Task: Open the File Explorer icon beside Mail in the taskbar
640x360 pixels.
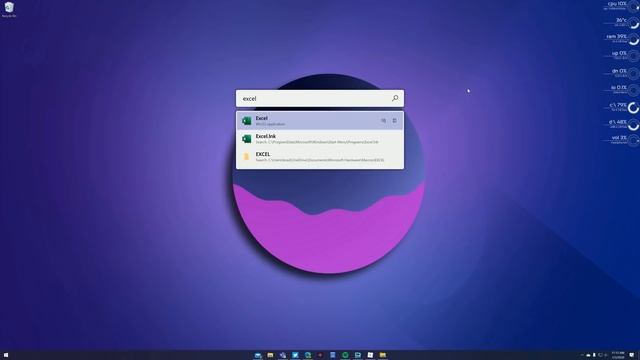Action: 270,355
